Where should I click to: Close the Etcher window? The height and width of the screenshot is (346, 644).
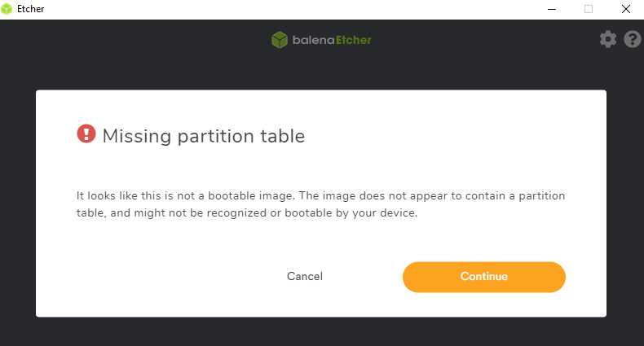tap(625, 9)
